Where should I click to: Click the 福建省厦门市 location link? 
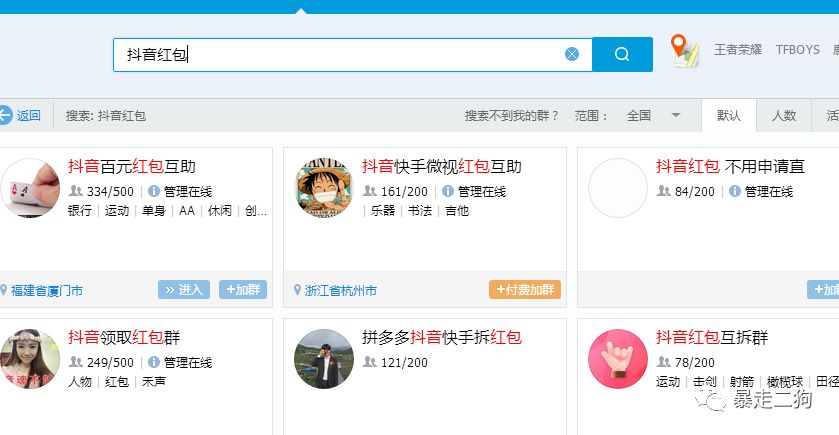(47, 291)
